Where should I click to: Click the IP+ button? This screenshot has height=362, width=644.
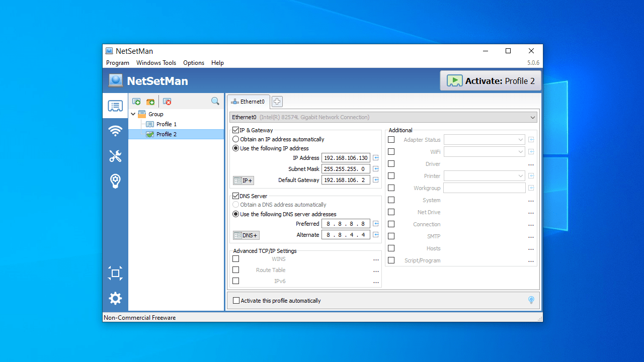[x=244, y=180]
